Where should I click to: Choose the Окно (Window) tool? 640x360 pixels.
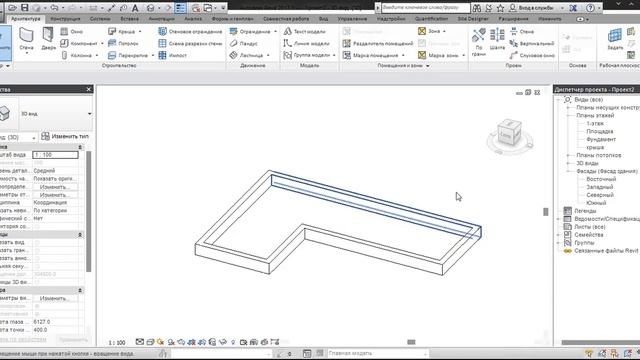[x=72, y=31]
